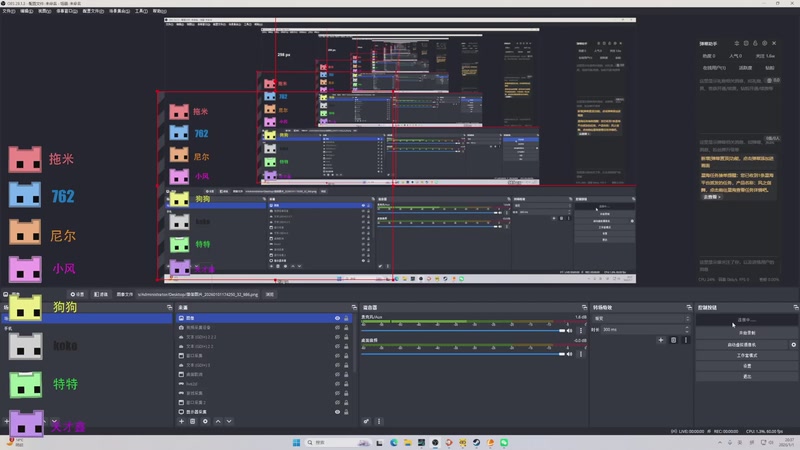Click the 连接中 streaming button in Controls
Screen dimensions: 800x450
click(747, 320)
